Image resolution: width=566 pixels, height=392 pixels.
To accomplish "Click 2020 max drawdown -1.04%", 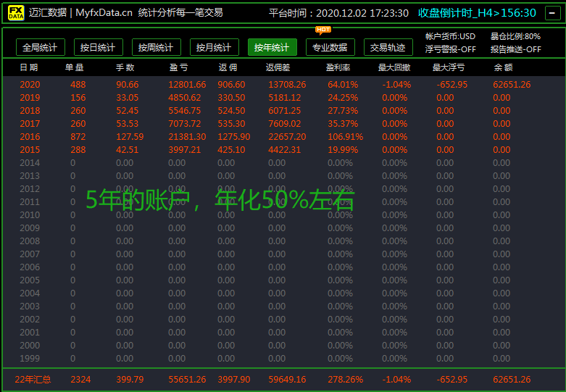I will [396, 85].
